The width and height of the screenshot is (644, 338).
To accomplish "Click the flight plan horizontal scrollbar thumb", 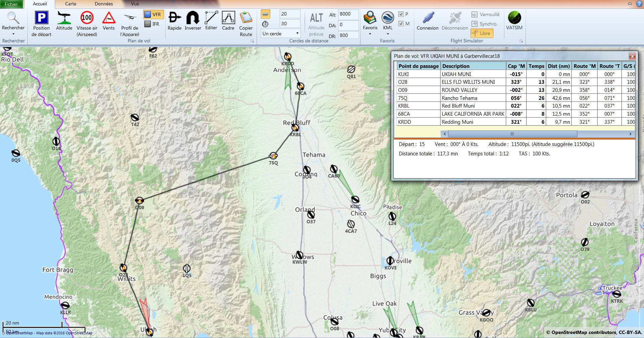I will click(x=512, y=134).
